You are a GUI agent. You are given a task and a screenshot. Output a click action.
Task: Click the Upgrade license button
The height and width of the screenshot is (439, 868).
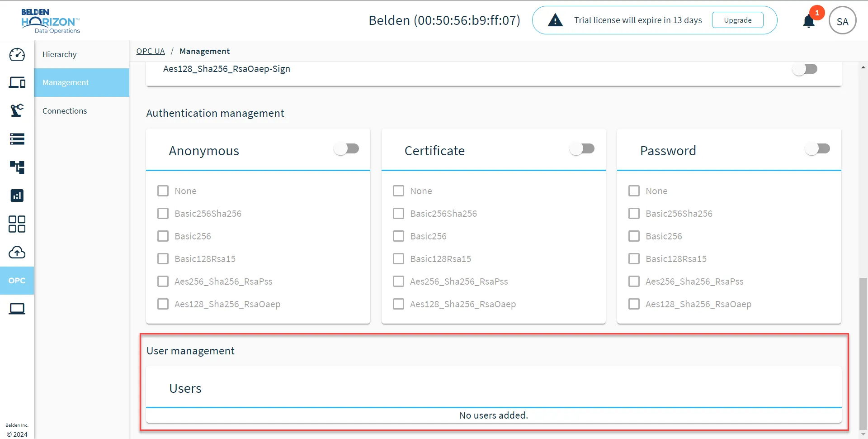(737, 20)
